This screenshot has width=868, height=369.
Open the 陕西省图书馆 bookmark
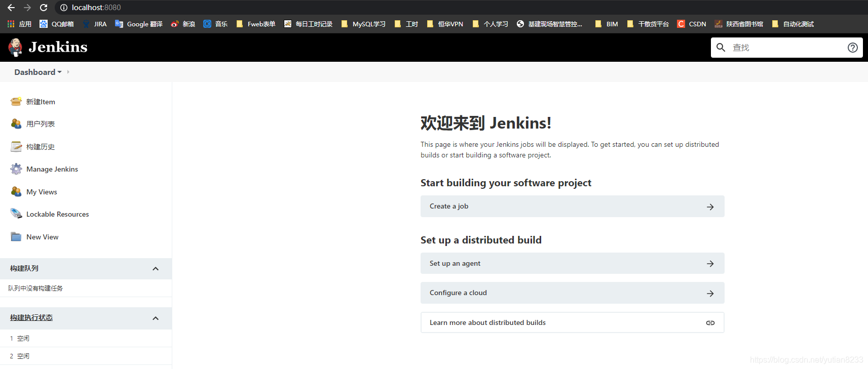739,24
